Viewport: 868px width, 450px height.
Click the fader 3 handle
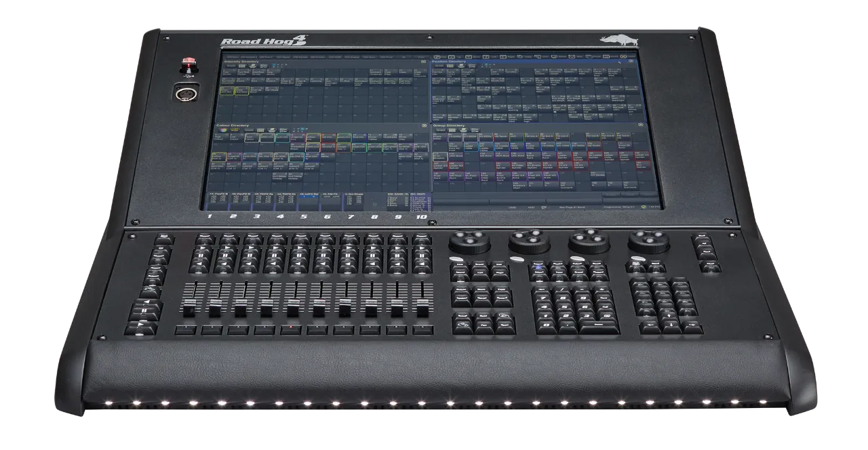[240, 308]
